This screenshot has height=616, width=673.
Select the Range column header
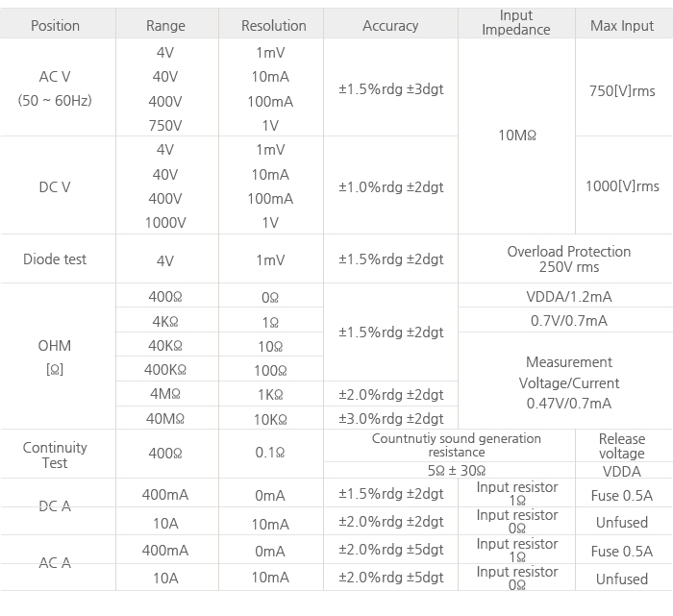165,25
